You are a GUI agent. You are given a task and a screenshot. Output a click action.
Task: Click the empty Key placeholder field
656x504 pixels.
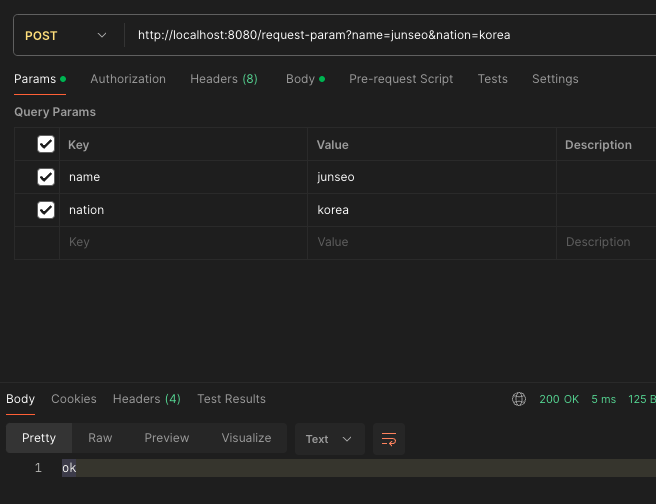[183, 242]
